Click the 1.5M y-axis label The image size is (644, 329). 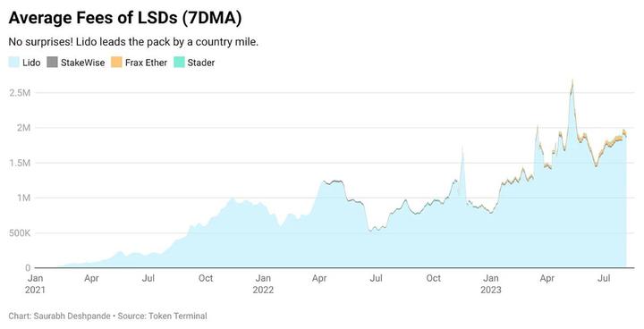pyautogui.click(x=20, y=163)
